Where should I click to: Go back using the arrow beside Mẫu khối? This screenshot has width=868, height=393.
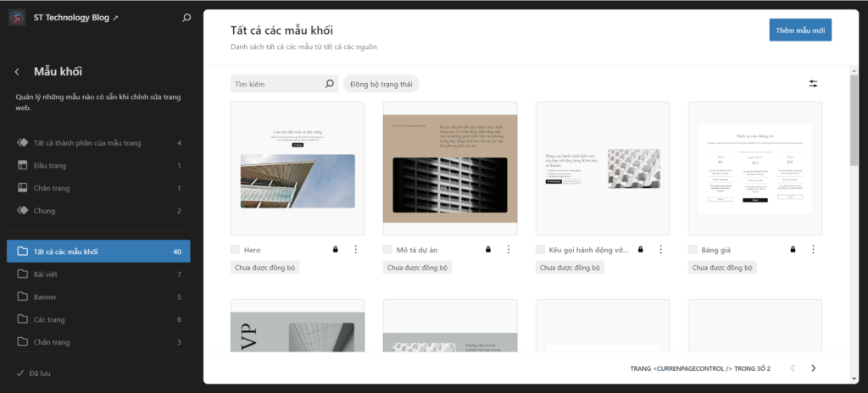tap(17, 72)
